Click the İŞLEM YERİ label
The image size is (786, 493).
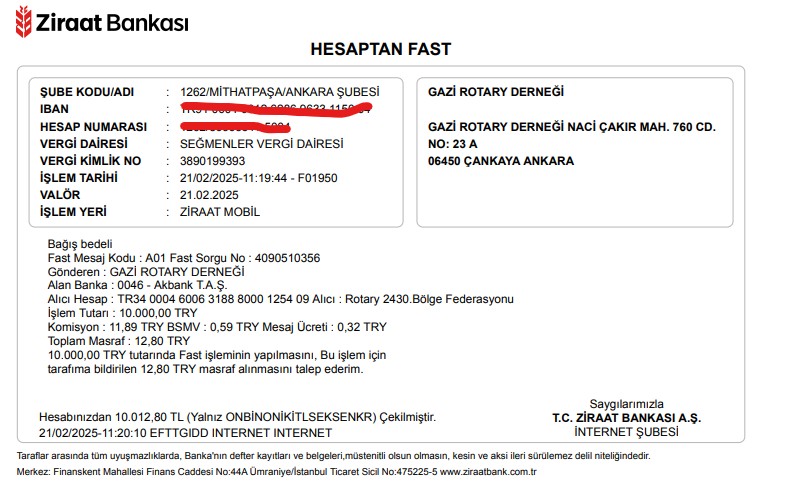[x=73, y=212]
